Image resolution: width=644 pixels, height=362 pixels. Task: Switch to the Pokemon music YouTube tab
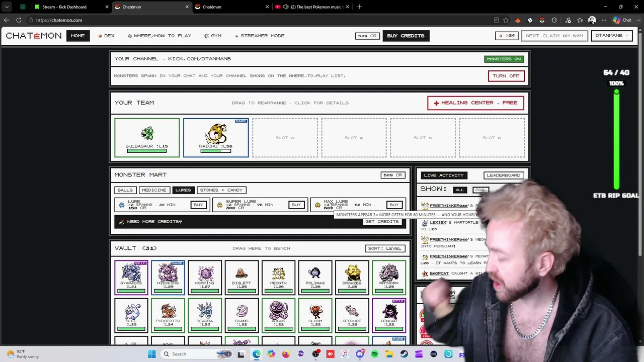tap(312, 7)
